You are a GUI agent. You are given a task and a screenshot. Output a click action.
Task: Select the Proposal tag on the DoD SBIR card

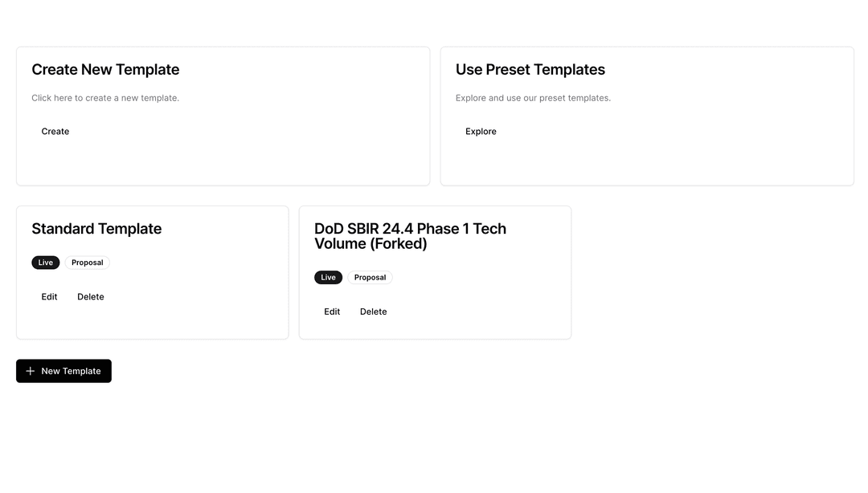[x=370, y=278]
